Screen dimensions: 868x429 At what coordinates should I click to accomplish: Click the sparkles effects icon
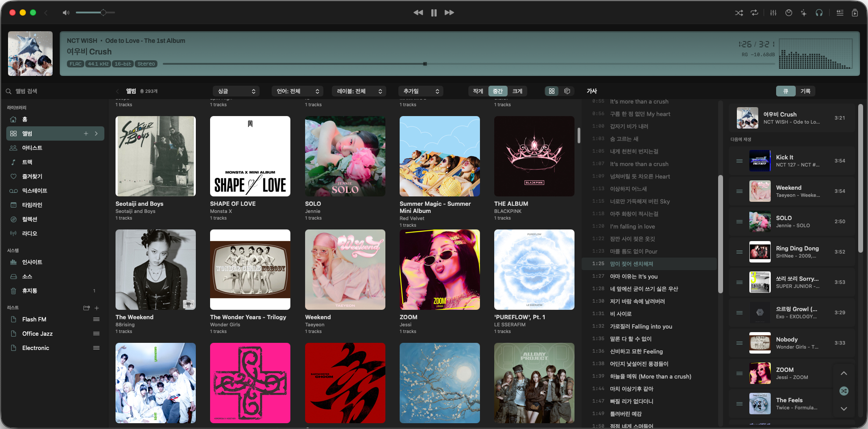tap(804, 13)
